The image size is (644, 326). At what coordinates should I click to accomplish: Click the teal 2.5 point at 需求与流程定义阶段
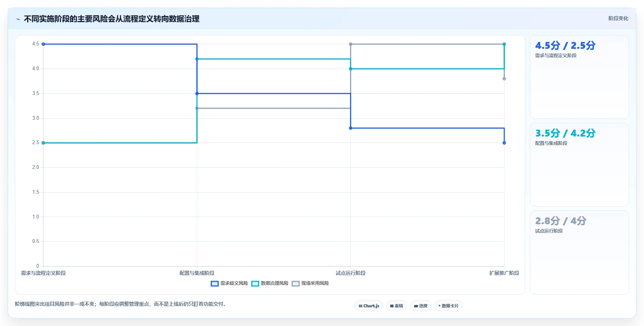pyautogui.click(x=43, y=143)
